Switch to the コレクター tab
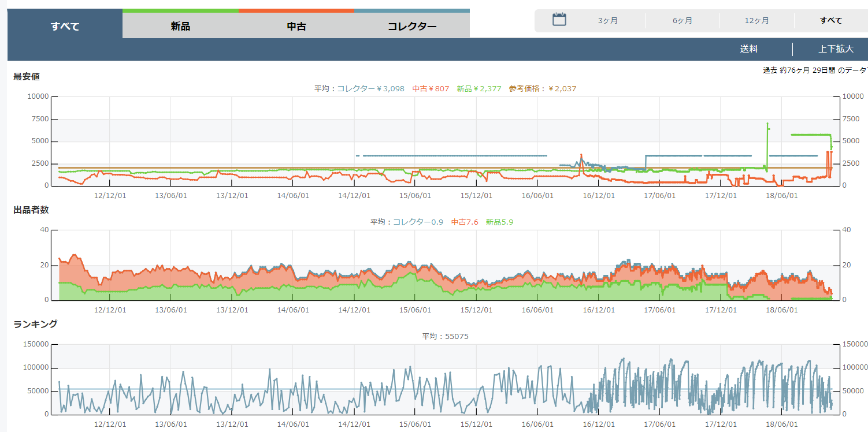 click(x=412, y=26)
